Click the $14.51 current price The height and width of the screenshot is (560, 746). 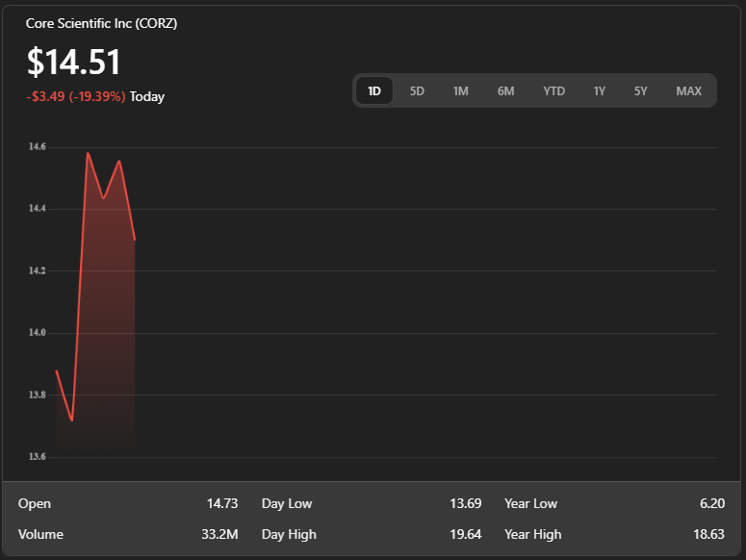click(x=74, y=63)
